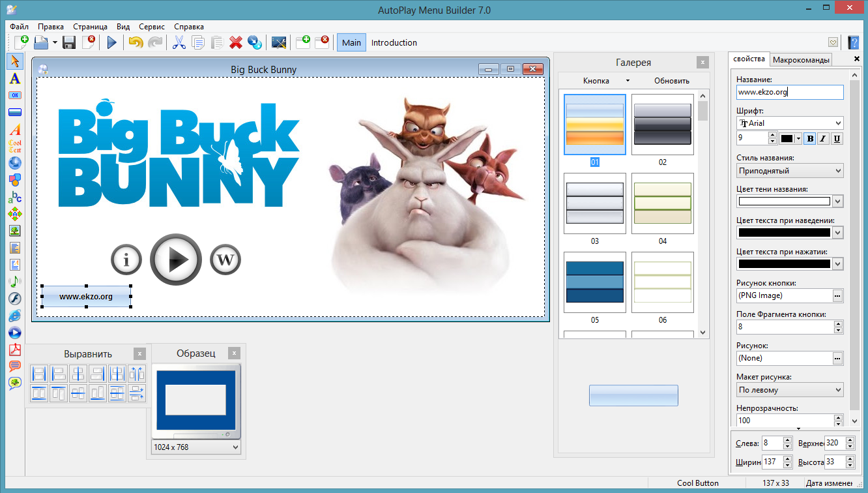Browse for Рисунок (None) with ellipsis button
The width and height of the screenshot is (868, 493).
click(x=837, y=358)
